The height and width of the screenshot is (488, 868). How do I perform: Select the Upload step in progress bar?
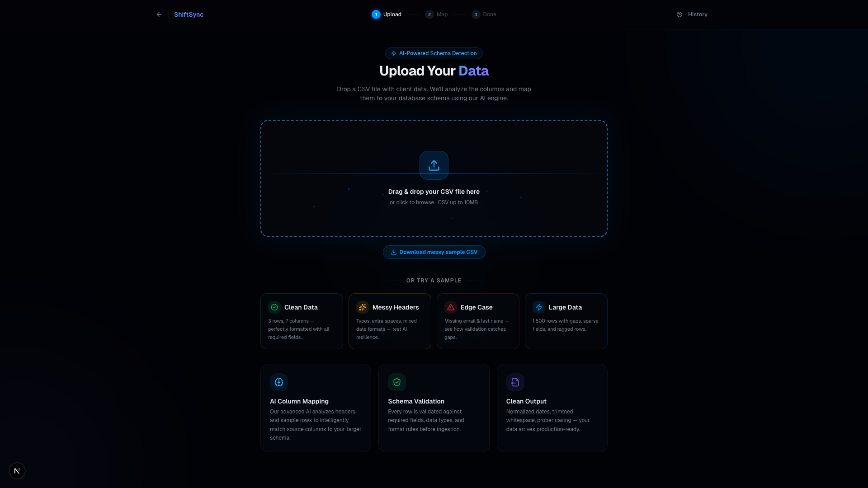pos(387,14)
